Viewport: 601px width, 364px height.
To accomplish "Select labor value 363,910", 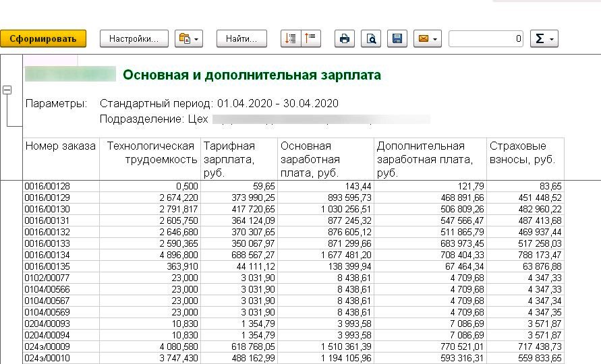I will [150, 267].
